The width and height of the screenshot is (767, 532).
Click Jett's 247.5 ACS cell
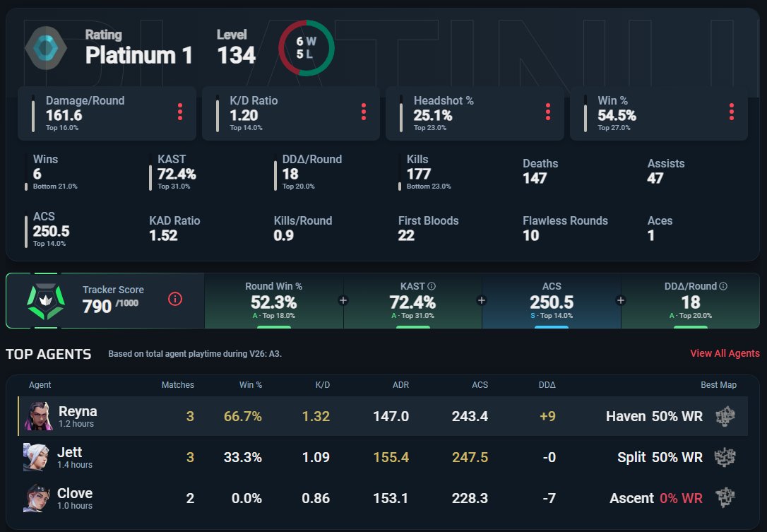pos(470,457)
